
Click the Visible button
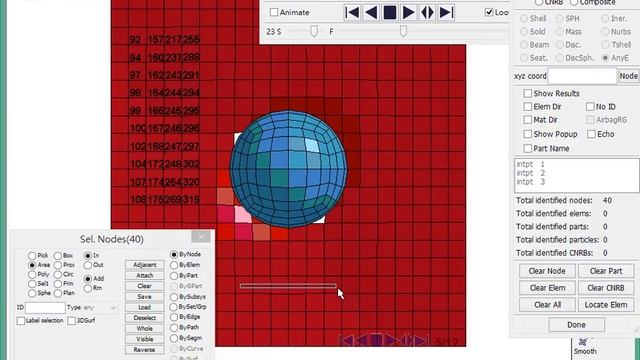click(144, 339)
